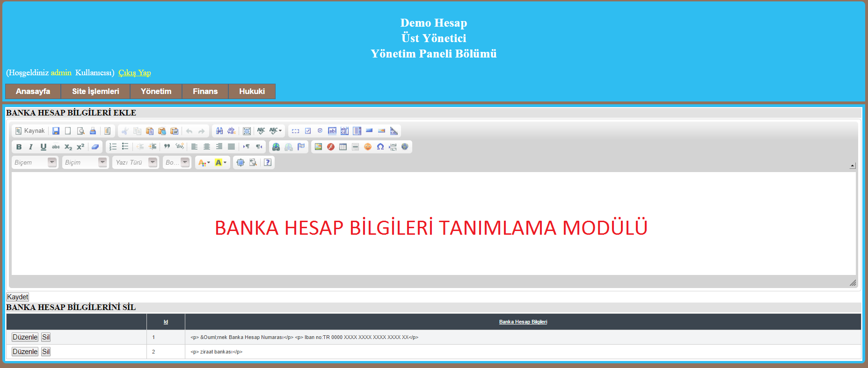
Task: Open the Find tool with binoculars icon
Action: [x=219, y=131]
